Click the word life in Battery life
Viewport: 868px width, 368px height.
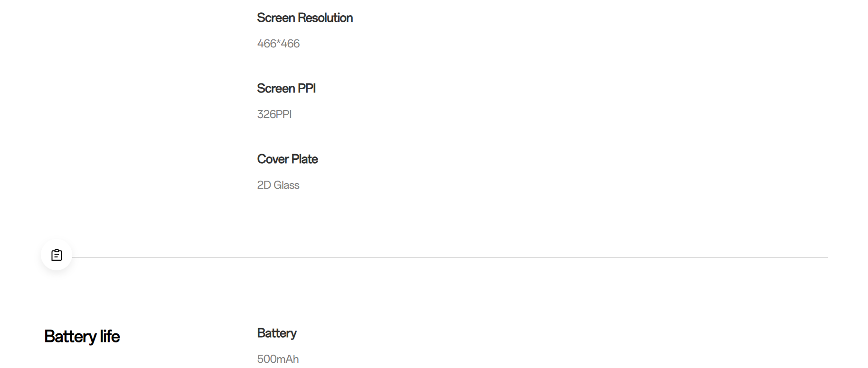coord(110,336)
